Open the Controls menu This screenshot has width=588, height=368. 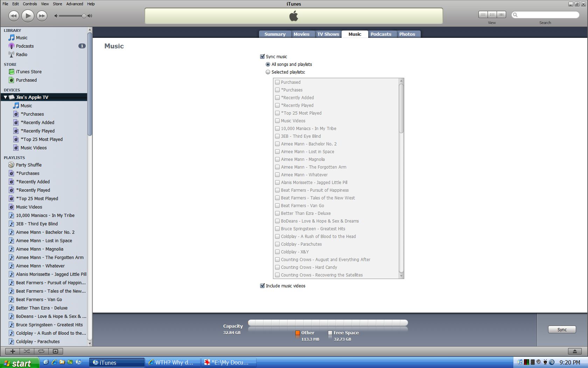[30, 4]
